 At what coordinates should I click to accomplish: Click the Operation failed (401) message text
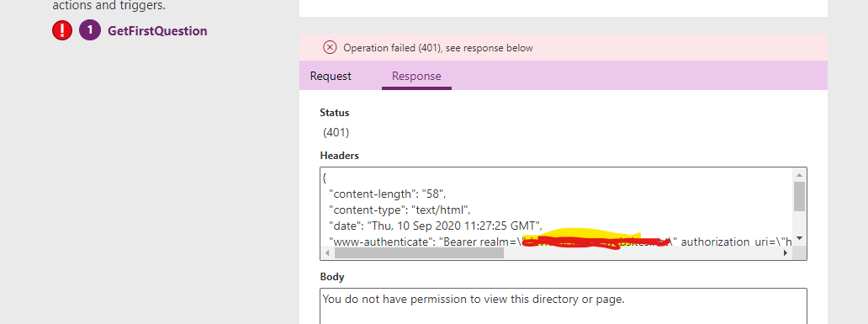coord(438,48)
